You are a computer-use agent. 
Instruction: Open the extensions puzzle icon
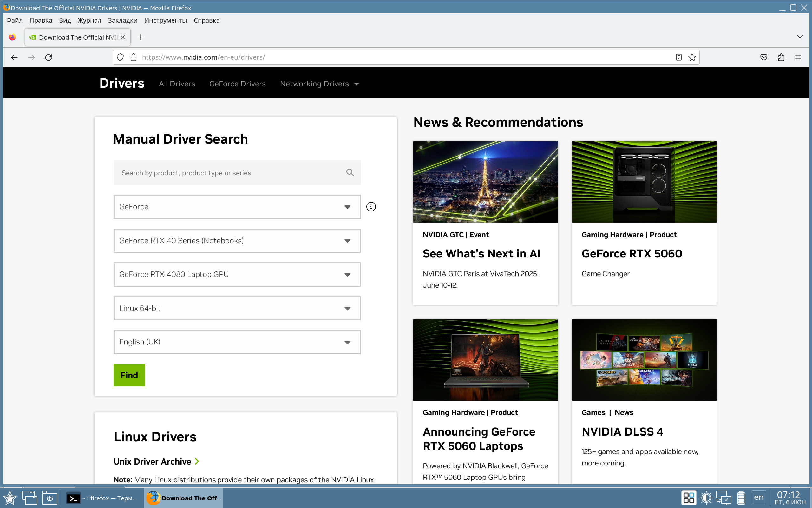point(781,57)
